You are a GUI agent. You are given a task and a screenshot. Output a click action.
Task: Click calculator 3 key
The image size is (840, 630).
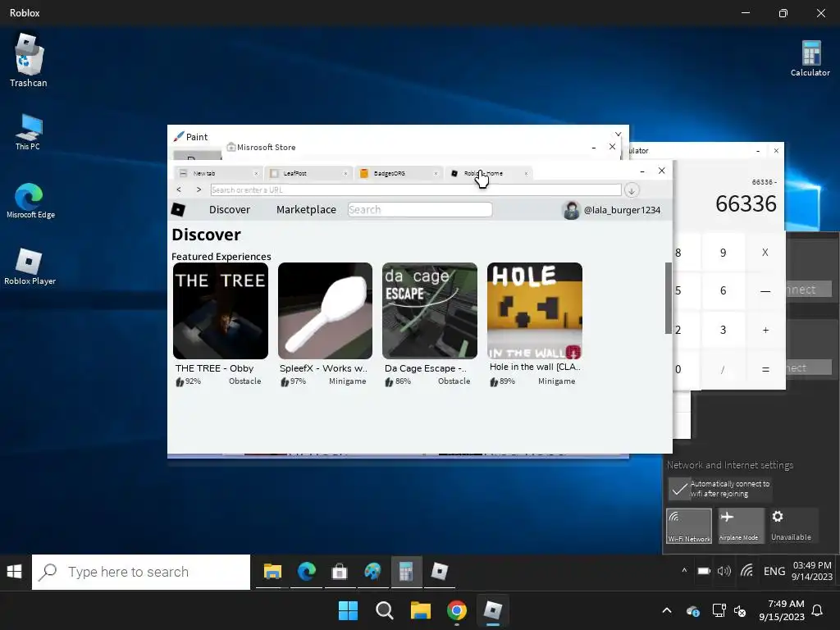724,330
